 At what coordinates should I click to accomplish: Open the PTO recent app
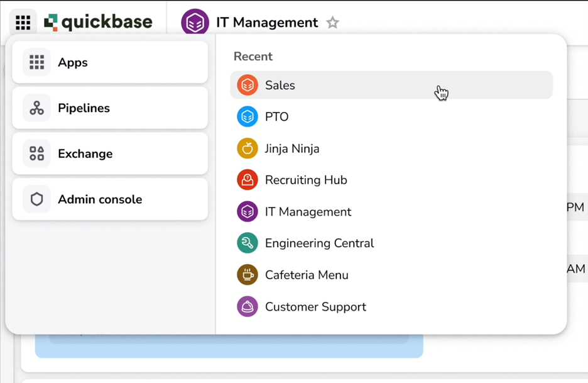click(391, 117)
